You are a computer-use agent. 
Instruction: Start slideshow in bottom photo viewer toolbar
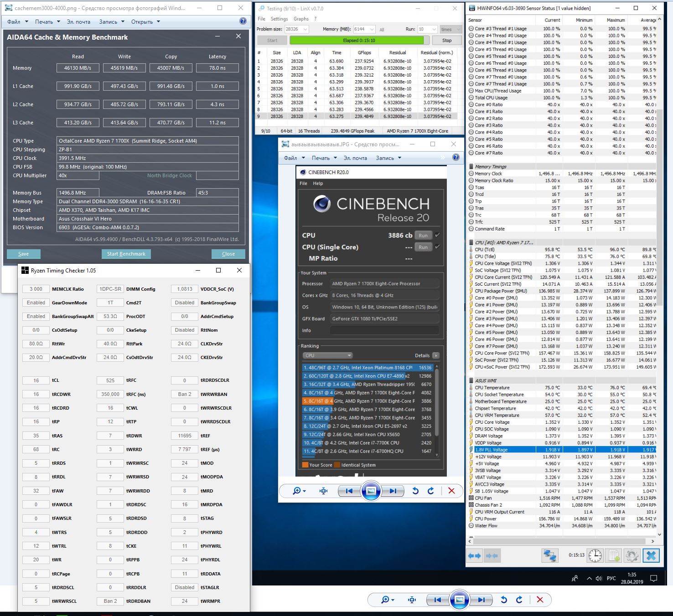(x=460, y=600)
